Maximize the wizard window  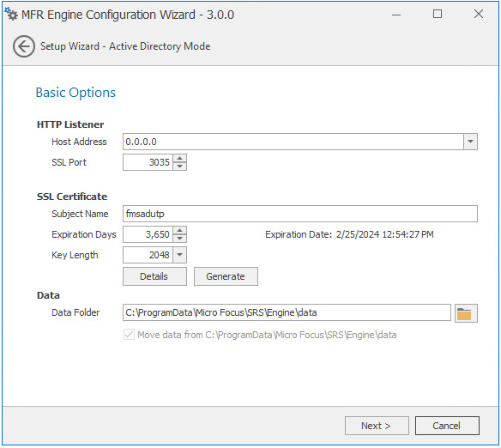[438, 14]
